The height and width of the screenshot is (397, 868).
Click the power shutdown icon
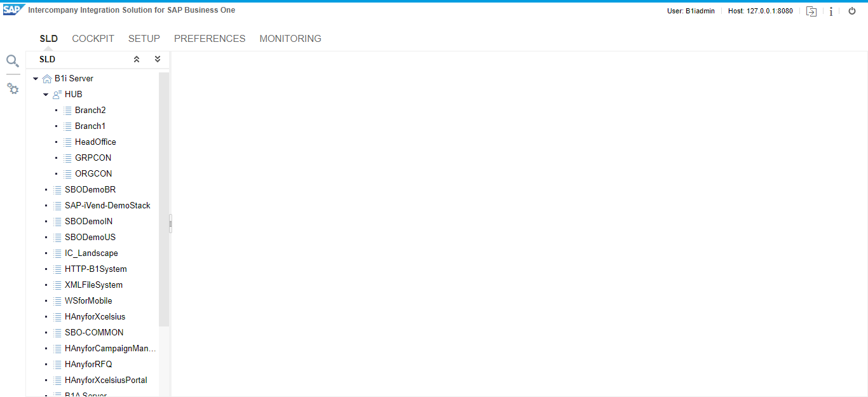(852, 11)
